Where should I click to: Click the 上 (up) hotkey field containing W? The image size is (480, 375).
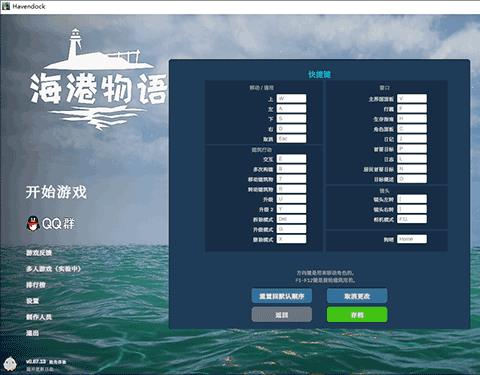291,99
